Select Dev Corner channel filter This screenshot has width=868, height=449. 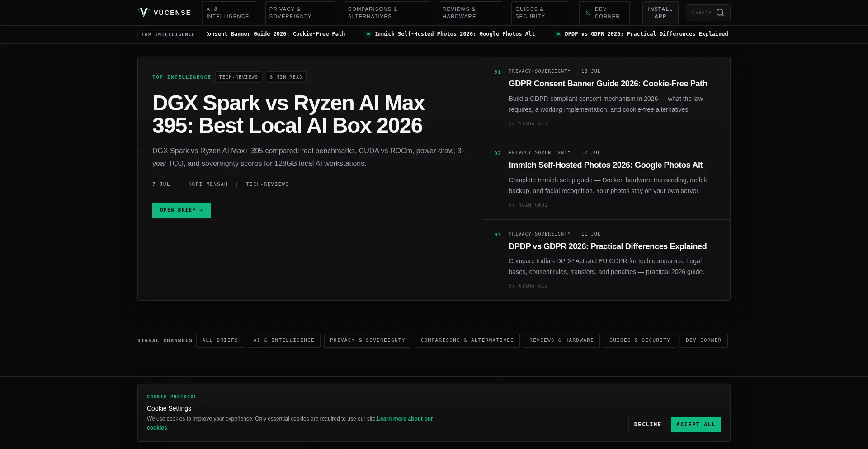tap(704, 340)
